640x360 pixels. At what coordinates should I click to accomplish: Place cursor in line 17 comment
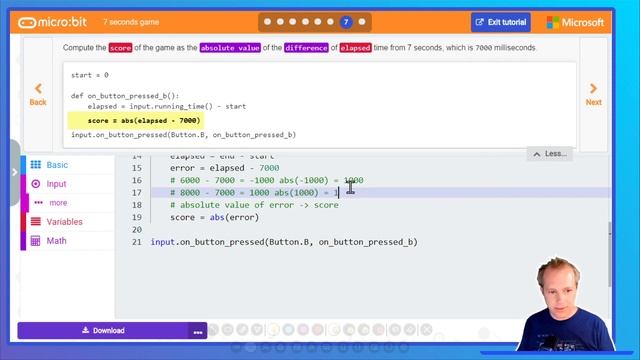tap(254, 193)
